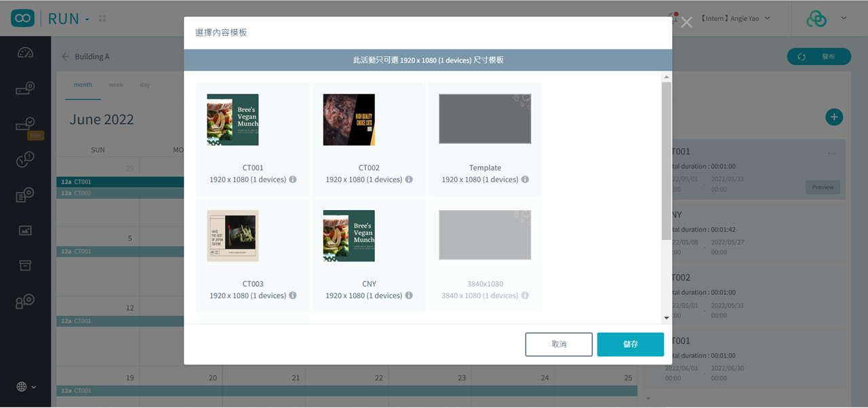The height and width of the screenshot is (408, 868).
Task: Switch to the week view tab
Action: pos(116,85)
